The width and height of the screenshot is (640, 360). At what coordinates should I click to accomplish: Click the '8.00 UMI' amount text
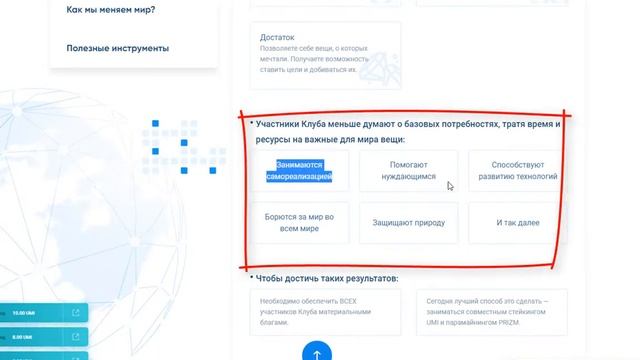point(22,337)
